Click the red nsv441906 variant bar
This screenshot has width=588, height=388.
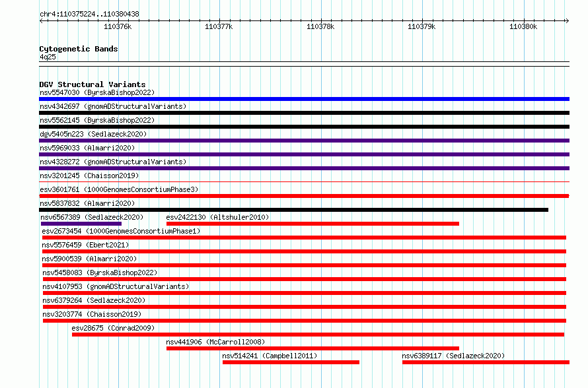[312, 348]
